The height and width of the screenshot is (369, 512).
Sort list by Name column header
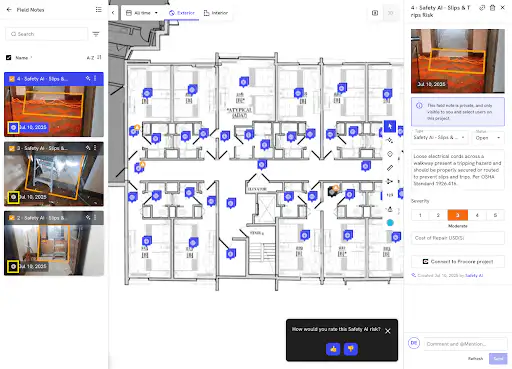point(22,58)
